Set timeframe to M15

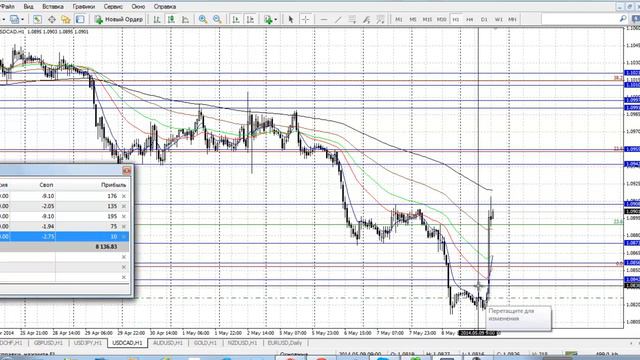click(427, 19)
